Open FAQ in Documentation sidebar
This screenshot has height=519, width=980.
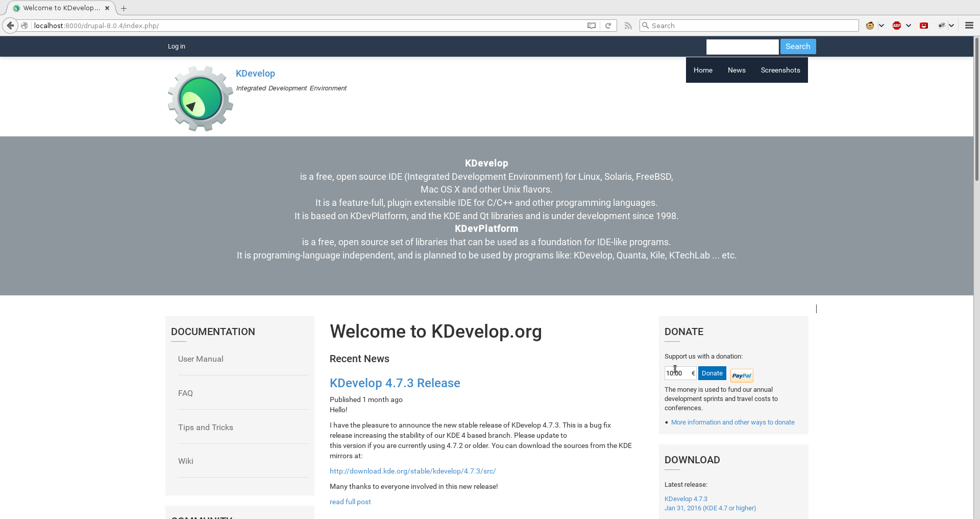click(185, 393)
